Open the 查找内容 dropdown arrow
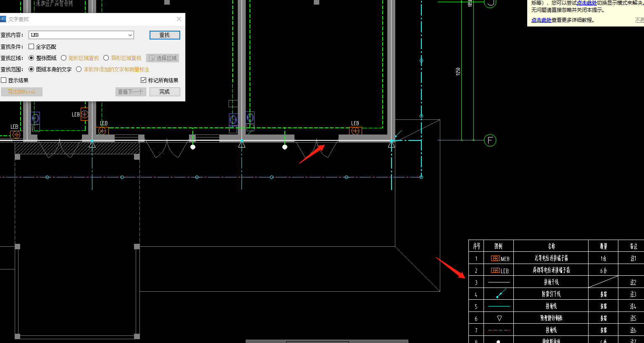644x343 pixels. 130,35
